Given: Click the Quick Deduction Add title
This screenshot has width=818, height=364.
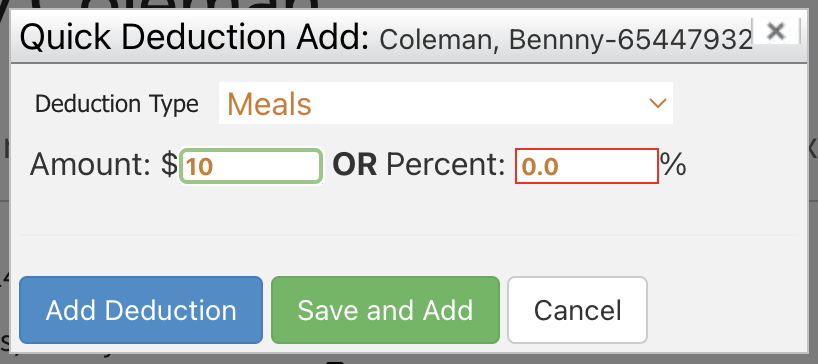Looking at the screenshot, I should pos(195,38).
